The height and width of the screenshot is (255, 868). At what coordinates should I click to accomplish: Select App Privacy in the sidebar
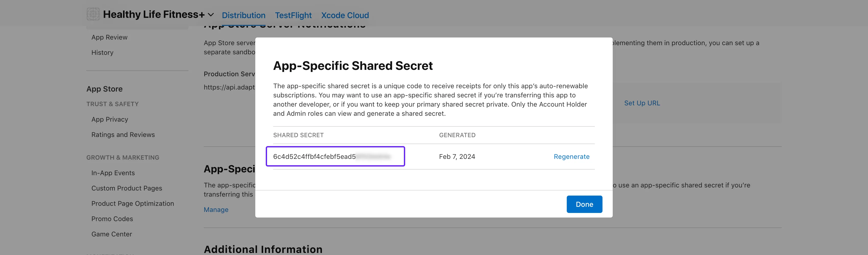point(110,119)
